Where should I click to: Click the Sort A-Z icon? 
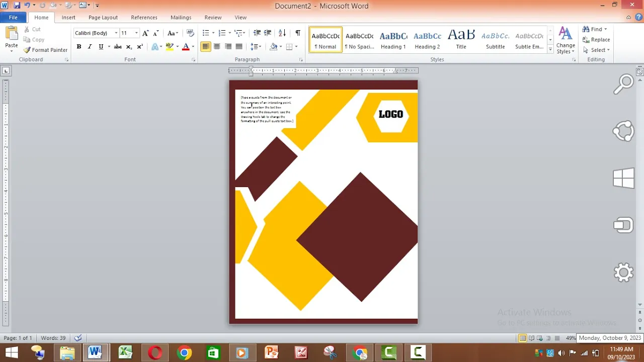click(282, 33)
